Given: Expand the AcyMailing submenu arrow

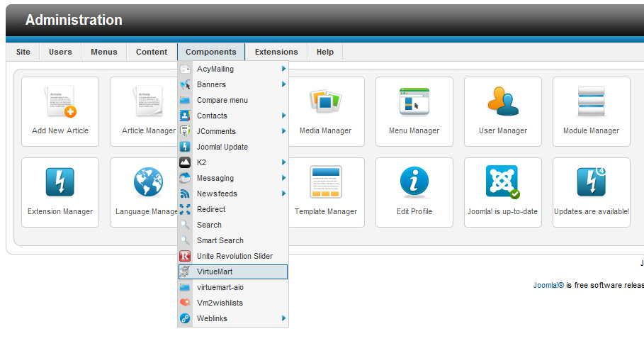Looking at the screenshot, I should (283, 69).
